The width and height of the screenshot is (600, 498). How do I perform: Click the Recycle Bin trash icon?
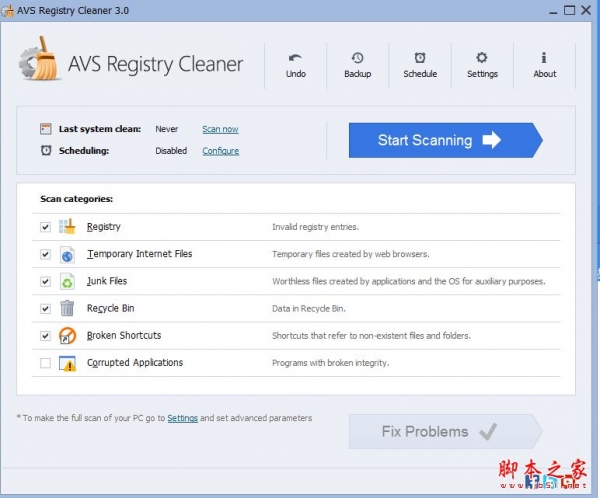pyautogui.click(x=67, y=308)
